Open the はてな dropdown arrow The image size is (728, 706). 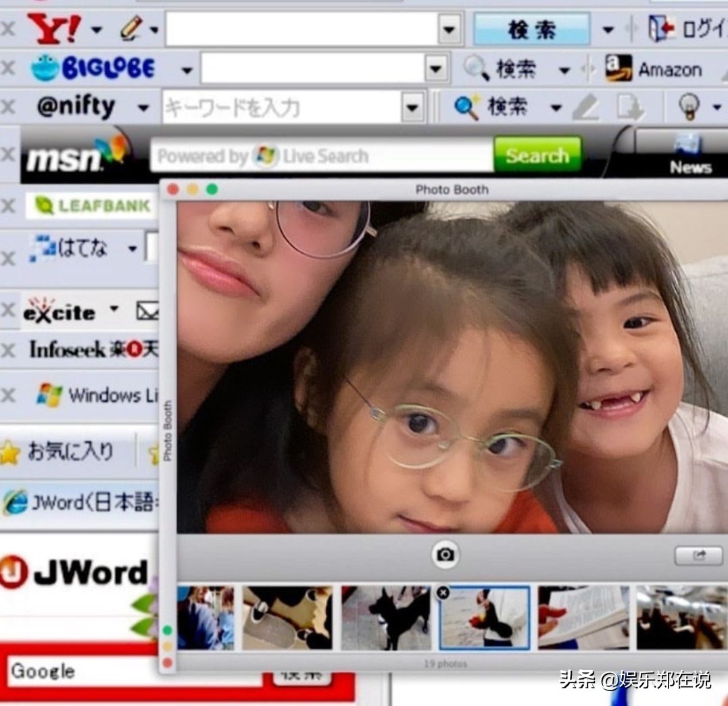click(x=132, y=249)
